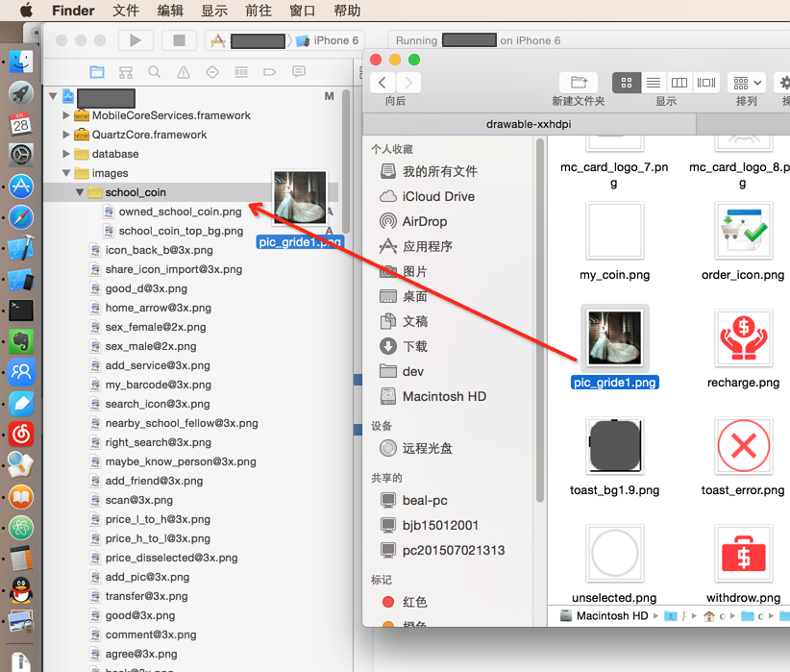Click Macintosh HD in path bar
This screenshot has height=672, width=790.
[x=605, y=615]
